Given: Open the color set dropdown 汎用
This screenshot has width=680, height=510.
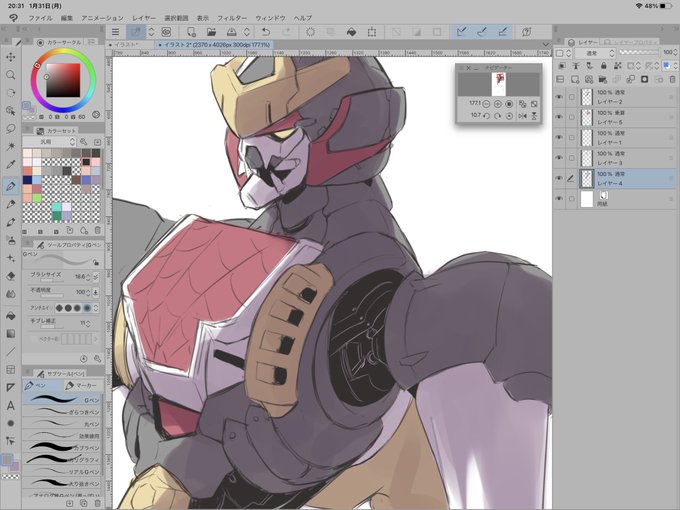Looking at the screenshot, I should (x=49, y=142).
